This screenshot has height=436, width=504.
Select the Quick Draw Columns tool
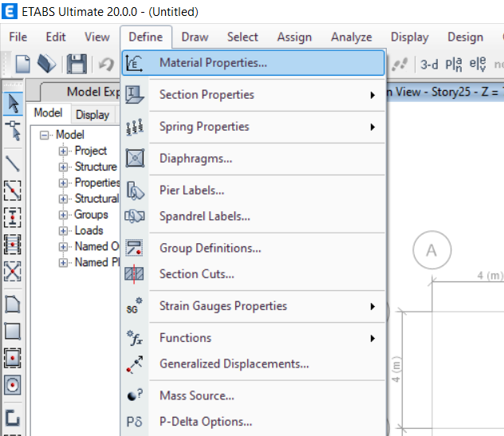coord(13,218)
